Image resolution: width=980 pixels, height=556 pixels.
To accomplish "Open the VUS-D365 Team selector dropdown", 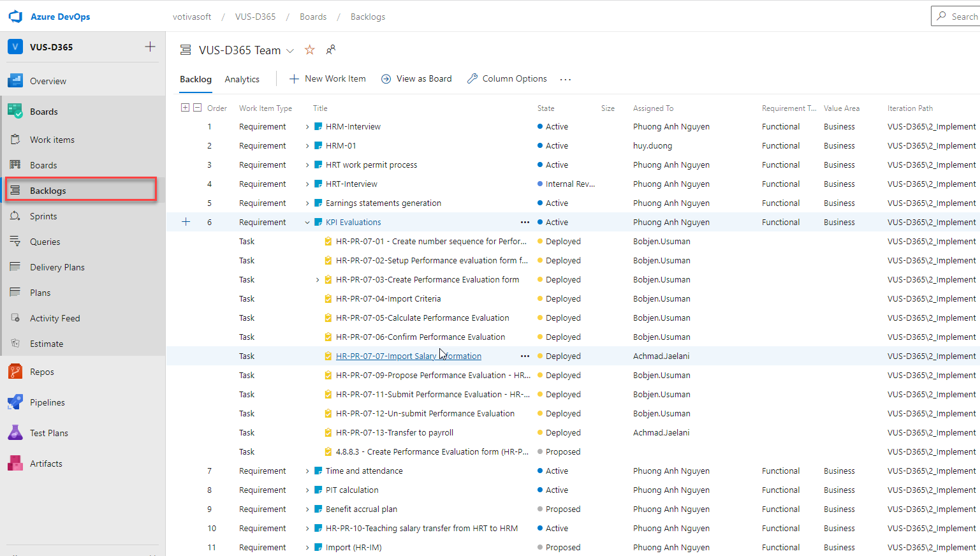I will pos(290,50).
